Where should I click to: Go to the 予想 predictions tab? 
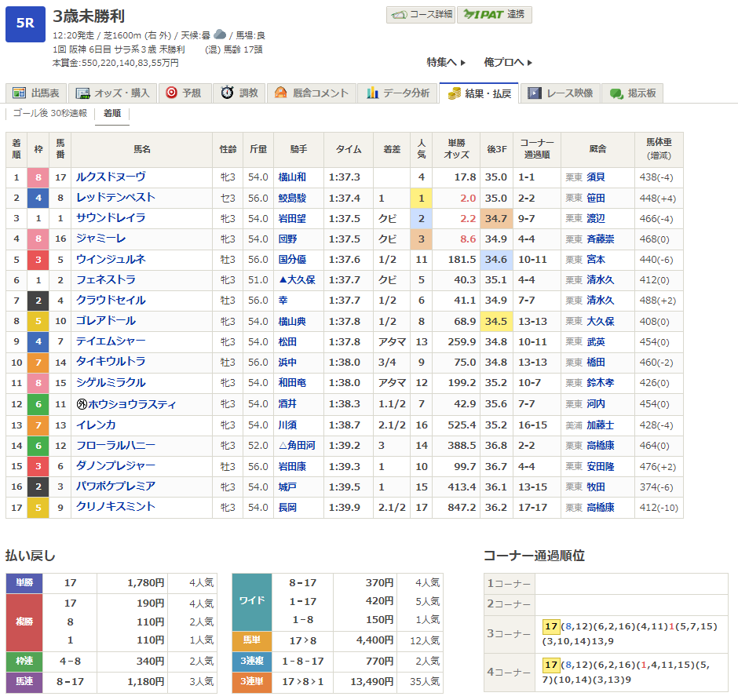pos(184,93)
